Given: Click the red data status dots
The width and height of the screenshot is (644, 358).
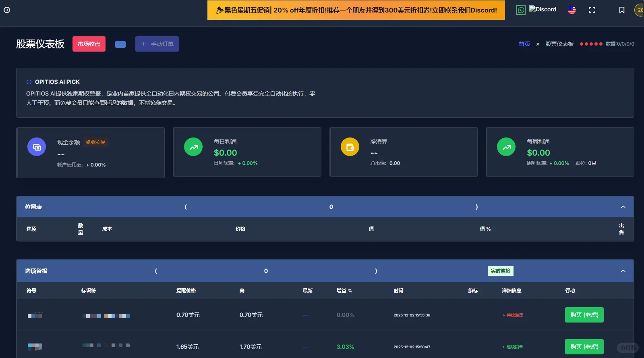Looking at the screenshot, I should [591, 44].
